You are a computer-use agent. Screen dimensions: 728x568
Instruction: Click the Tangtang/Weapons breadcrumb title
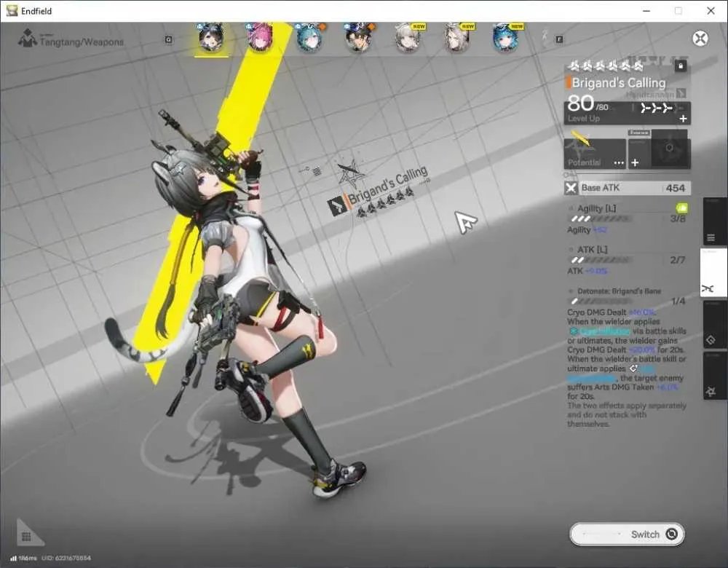82,42
